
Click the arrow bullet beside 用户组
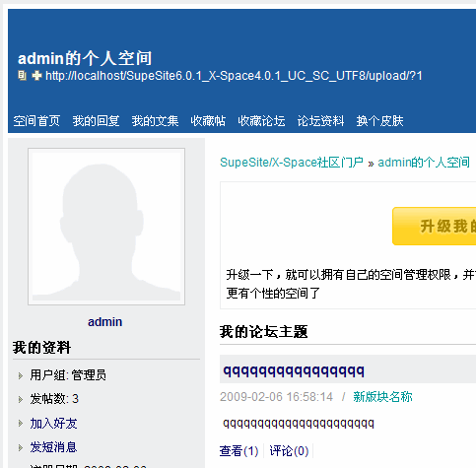tap(21, 375)
